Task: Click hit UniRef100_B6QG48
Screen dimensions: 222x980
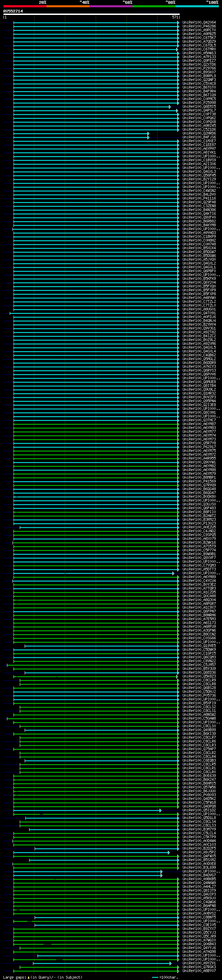Action: (x=199, y=489)
